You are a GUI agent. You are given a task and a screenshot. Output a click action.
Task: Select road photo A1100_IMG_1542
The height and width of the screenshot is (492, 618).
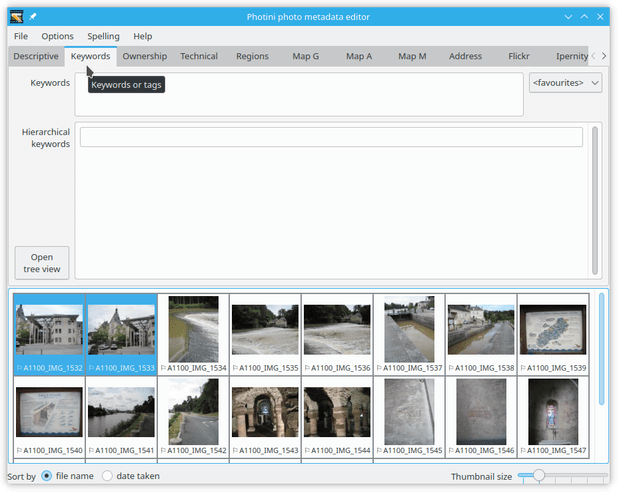[194, 417]
